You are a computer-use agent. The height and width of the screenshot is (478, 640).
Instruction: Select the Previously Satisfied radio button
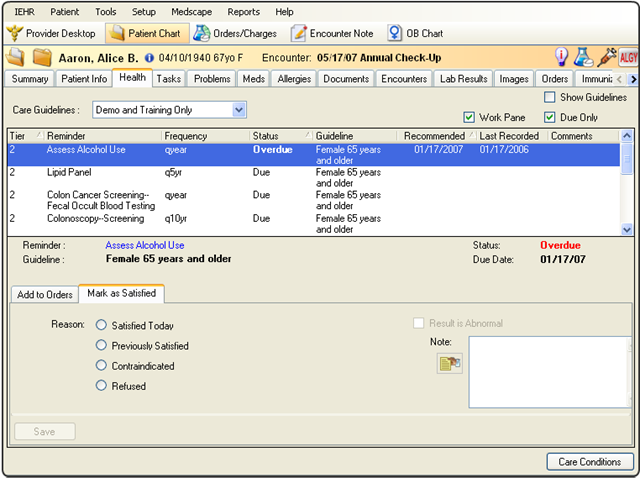click(x=101, y=345)
